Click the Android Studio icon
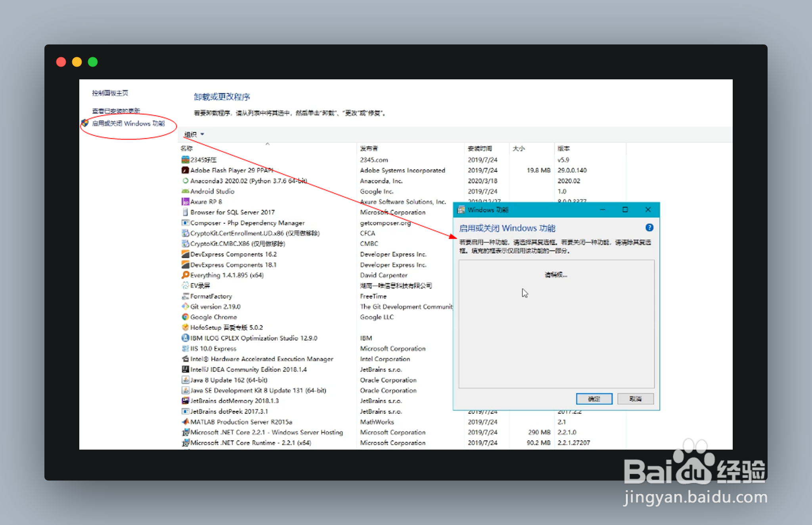 (x=185, y=191)
